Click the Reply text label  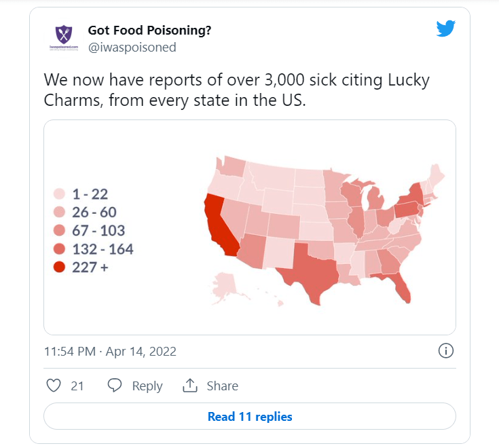coord(147,386)
